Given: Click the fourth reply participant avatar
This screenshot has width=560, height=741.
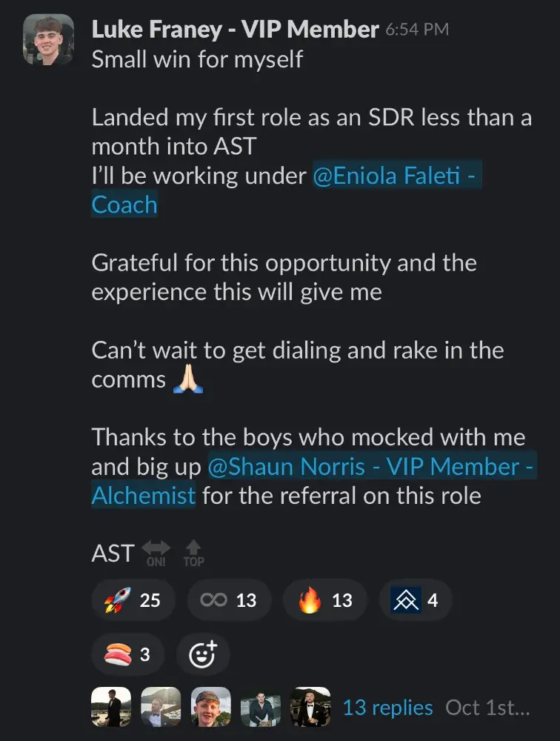Looking at the screenshot, I should (261, 707).
